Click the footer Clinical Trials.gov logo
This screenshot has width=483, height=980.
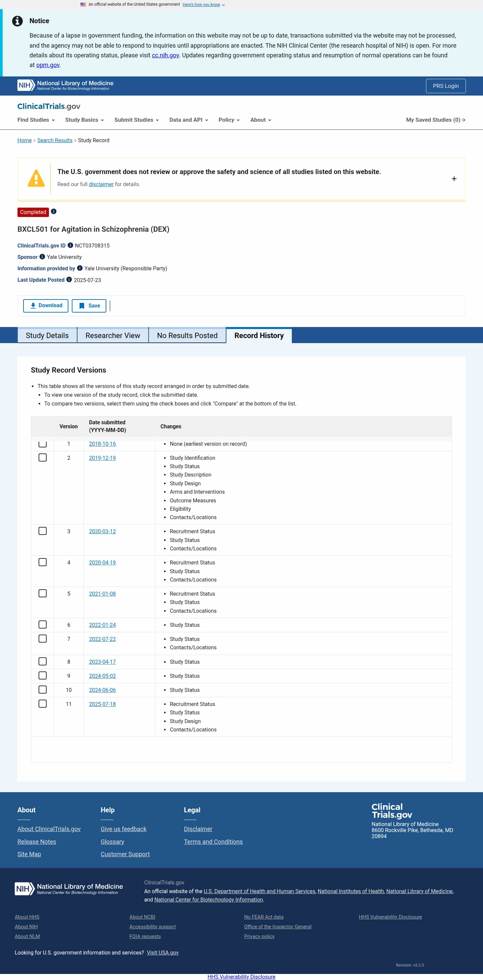(392, 811)
